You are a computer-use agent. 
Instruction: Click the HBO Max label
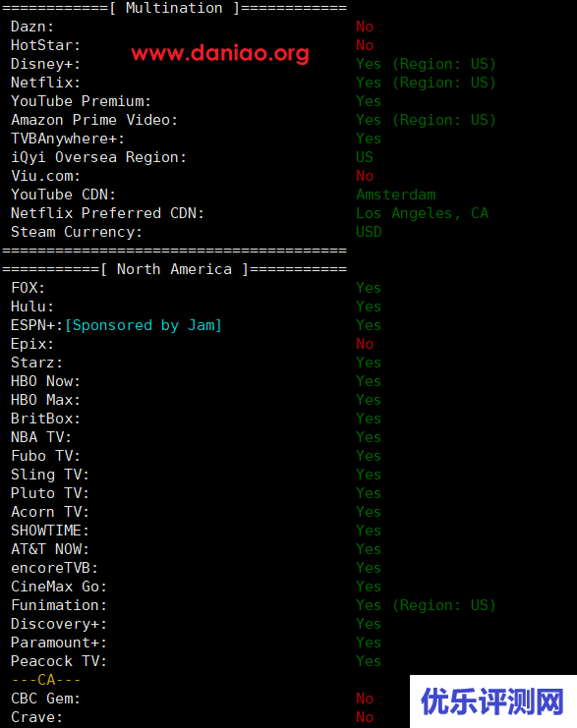pos(45,400)
